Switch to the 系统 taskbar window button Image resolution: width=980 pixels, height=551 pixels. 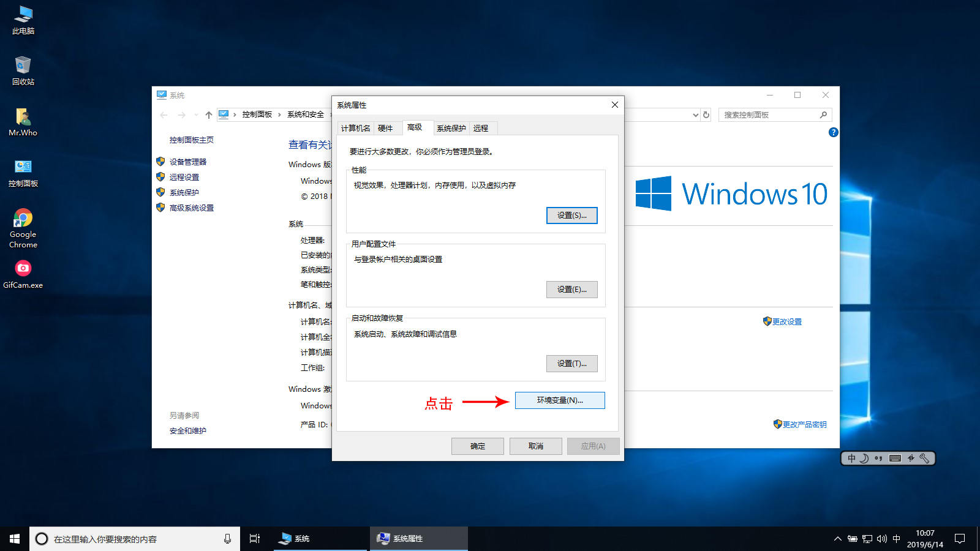point(320,539)
